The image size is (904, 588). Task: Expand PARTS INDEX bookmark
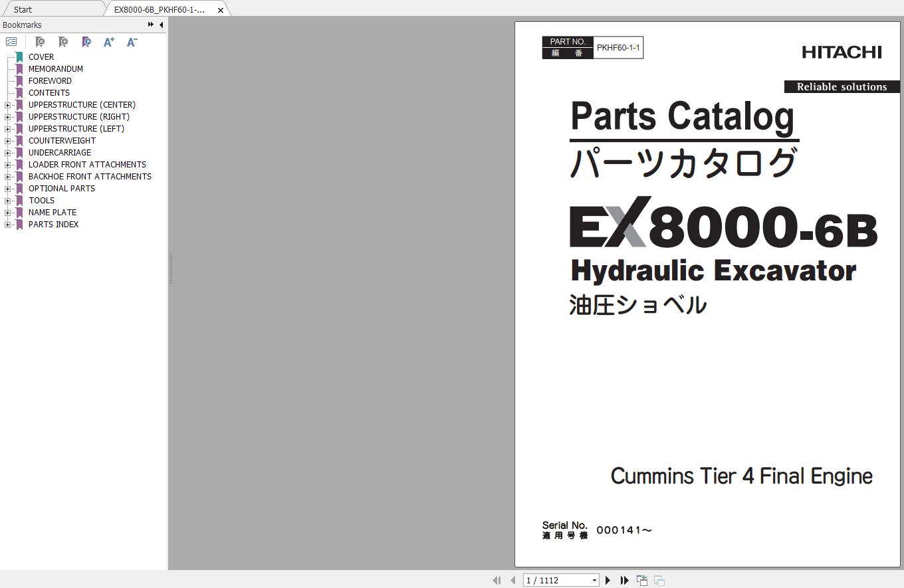(x=7, y=225)
